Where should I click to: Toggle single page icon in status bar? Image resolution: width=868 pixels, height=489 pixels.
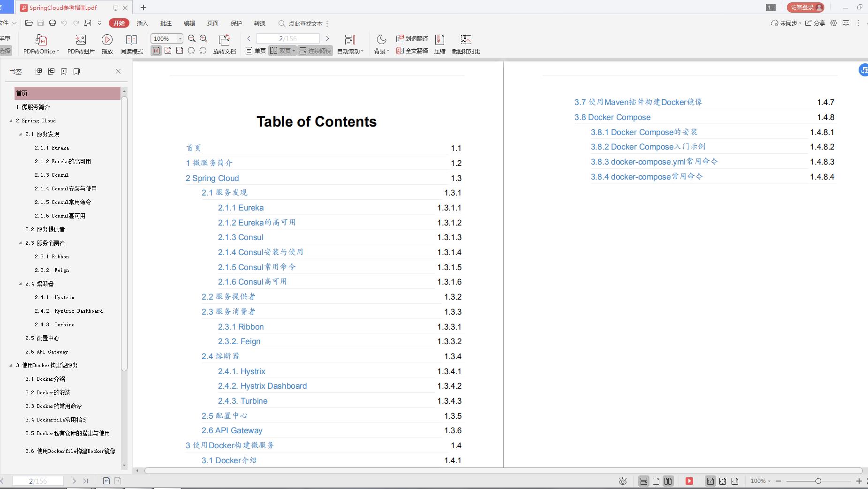click(x=656, y=481)
